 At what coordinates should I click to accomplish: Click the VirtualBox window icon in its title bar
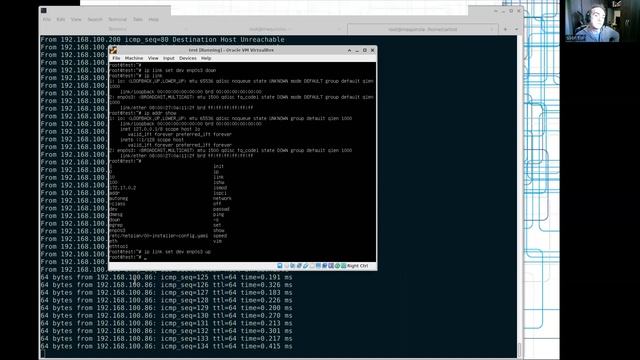[x=113, y=50]
